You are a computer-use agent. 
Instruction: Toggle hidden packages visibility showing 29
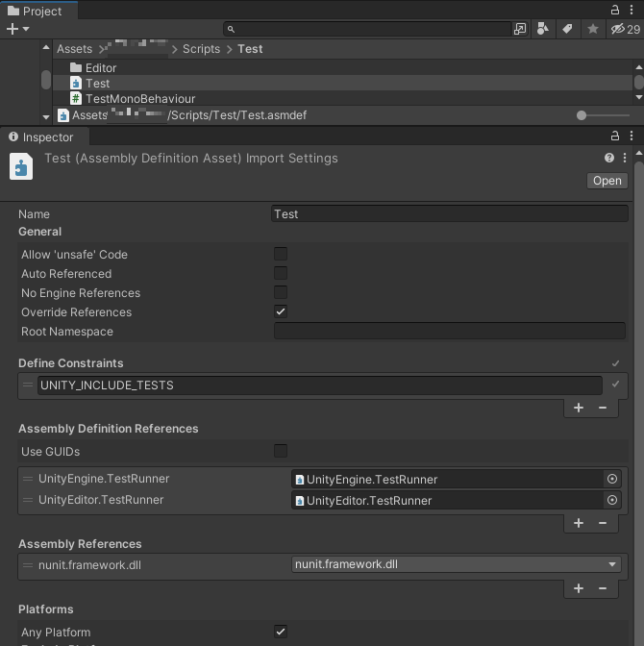coord(625,29)
